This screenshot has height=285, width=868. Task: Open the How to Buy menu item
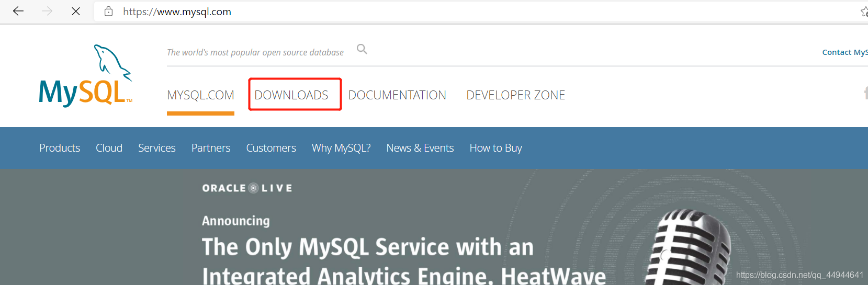(x=496, y=148)
